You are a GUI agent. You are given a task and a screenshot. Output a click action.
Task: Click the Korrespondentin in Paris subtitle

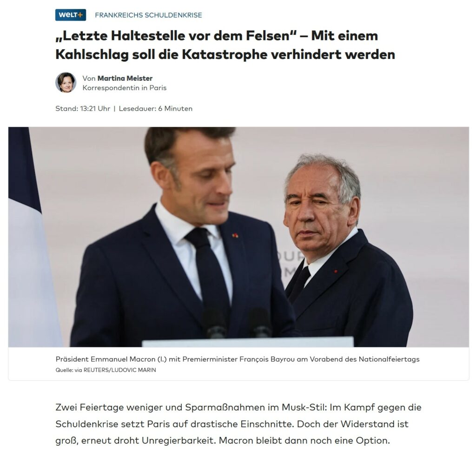(x=125, y=88)
